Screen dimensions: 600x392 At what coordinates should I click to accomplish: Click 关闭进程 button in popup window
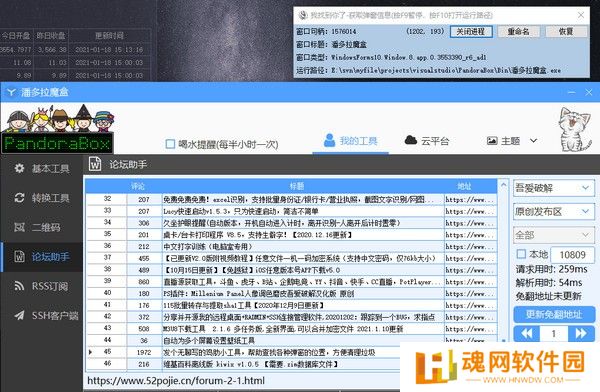tap(471, 32)
